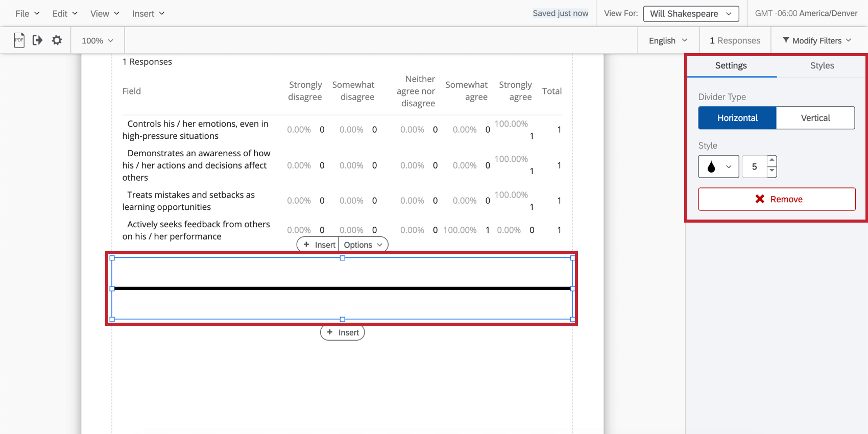The width and height of the screenshot is (868, 434).
Task: Click the share report arrow icon
Action: 37,40
